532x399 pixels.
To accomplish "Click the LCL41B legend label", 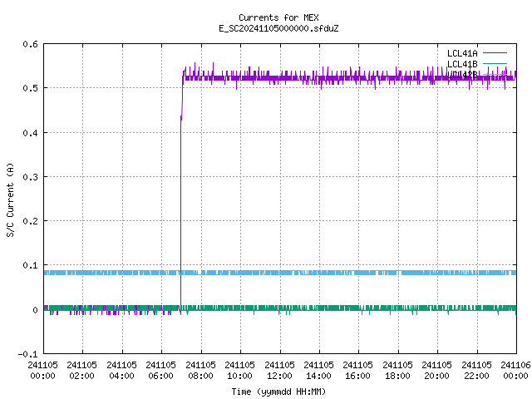I will 462,64.
